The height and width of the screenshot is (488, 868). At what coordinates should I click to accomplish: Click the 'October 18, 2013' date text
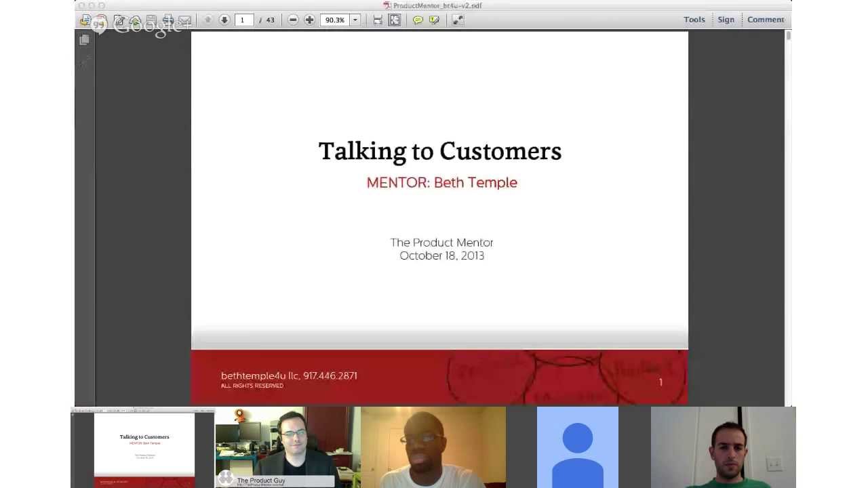(441, 256)
